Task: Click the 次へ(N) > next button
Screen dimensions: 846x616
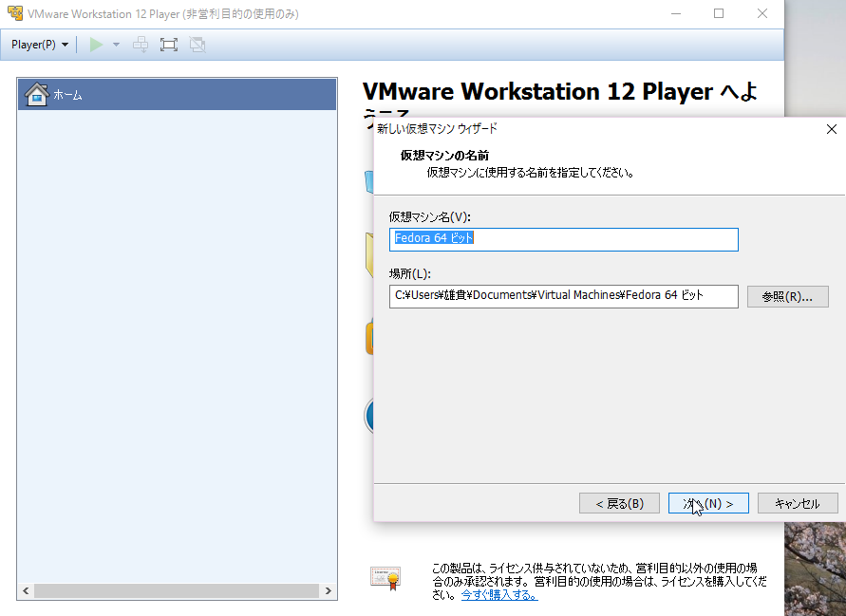Action: click(708, 503)
